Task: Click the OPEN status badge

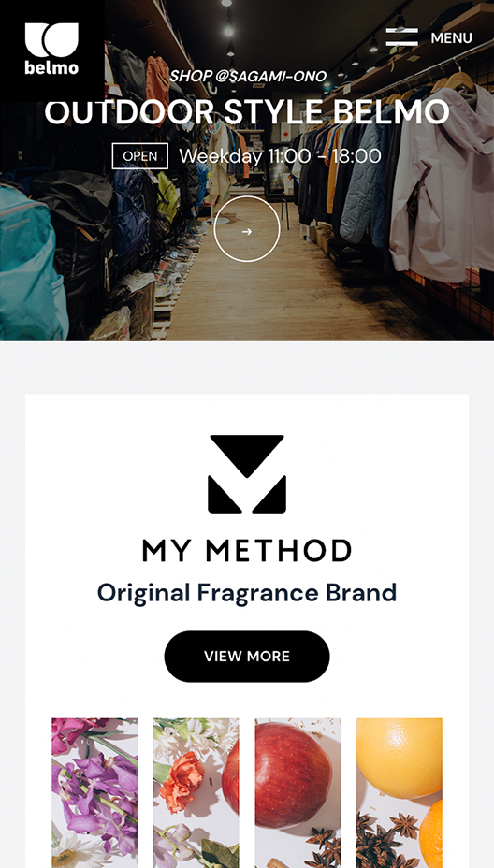Action: [140, 156]
